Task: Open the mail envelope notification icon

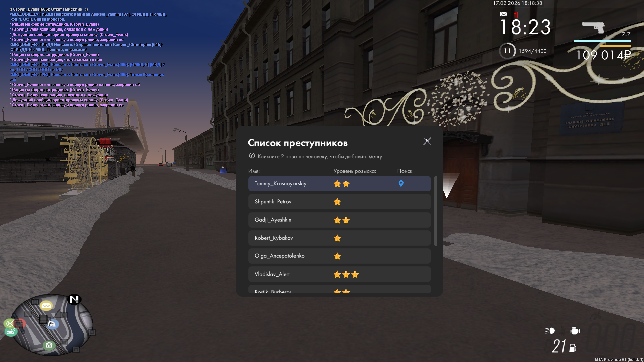Action: pos(503,14)
